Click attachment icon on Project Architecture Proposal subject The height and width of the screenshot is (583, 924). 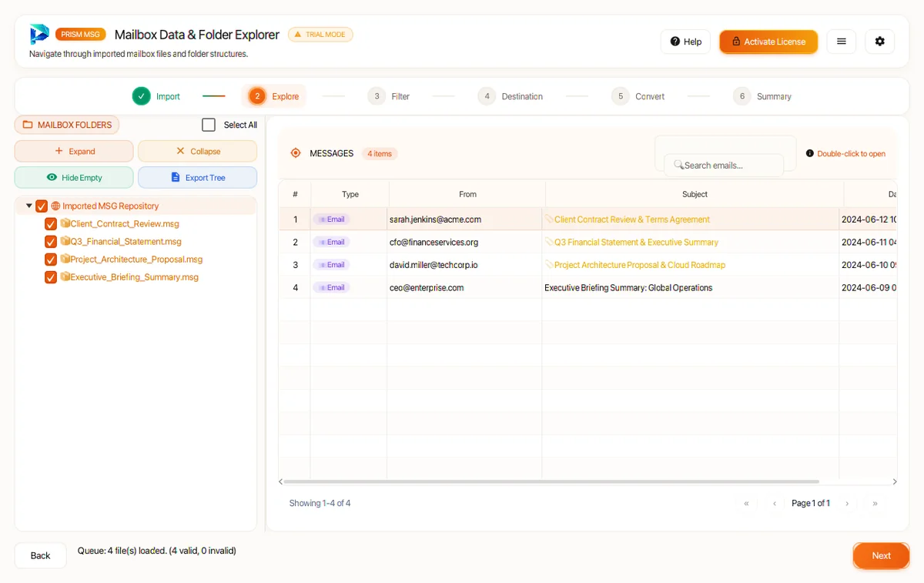[549, 265]
